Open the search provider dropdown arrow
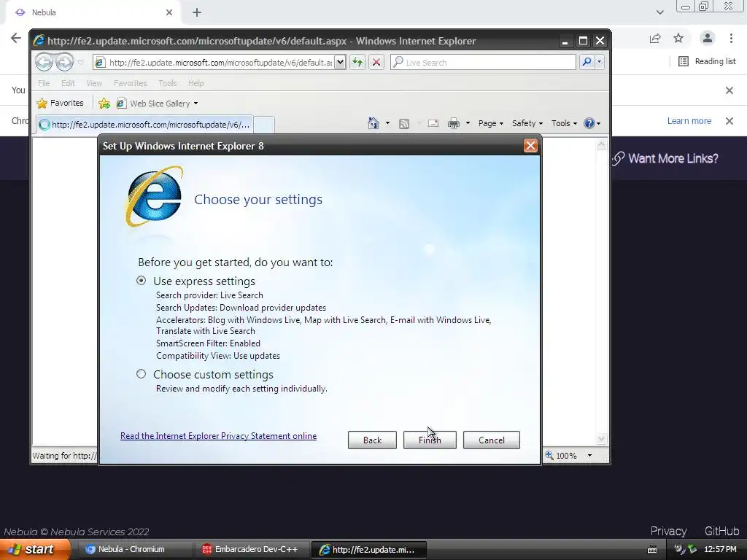This screenshot has width=747, height=560. pyautogui.click(x=600, y=62)
